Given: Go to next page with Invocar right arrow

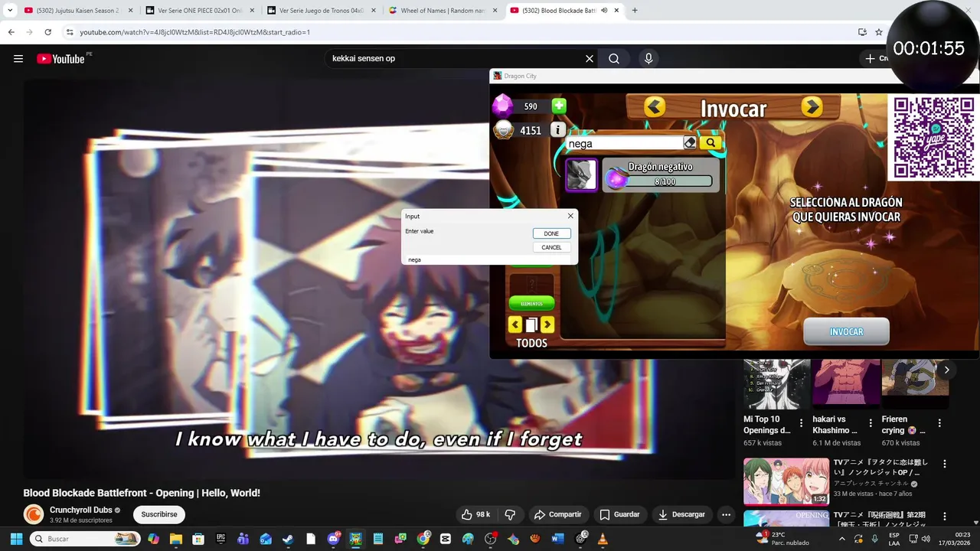Looking at the screenshot, I should pos(812,107).
